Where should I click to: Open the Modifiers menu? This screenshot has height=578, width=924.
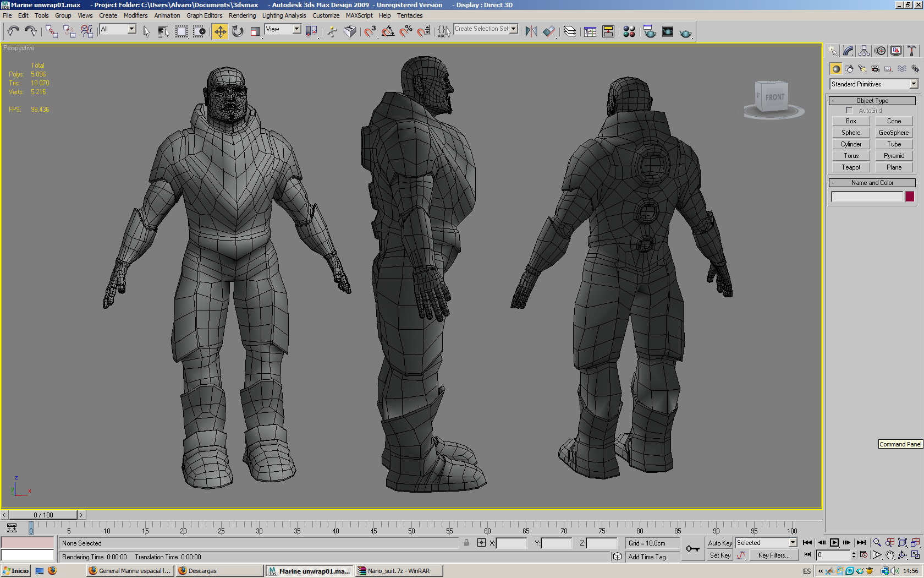[x=135, y=15]
